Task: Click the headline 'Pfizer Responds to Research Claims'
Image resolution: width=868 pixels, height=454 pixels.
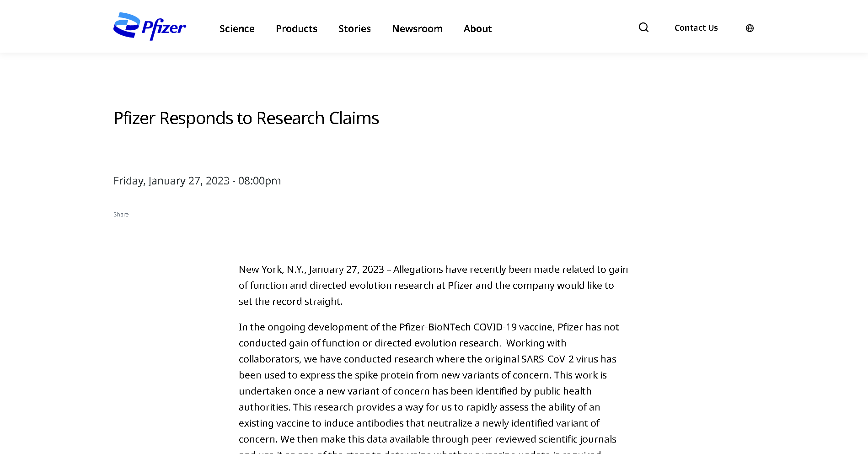Action: click(x=246, y=118)
